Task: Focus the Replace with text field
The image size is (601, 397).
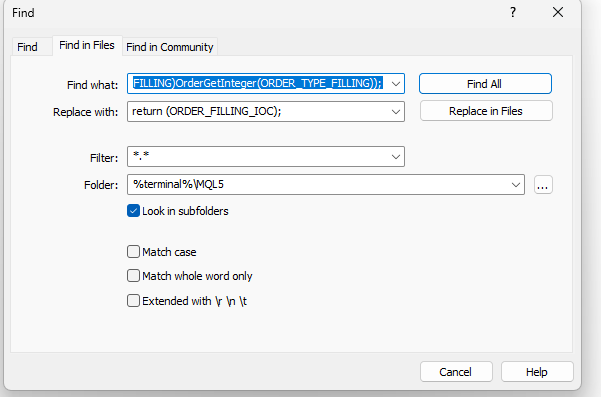Action: 258,112
